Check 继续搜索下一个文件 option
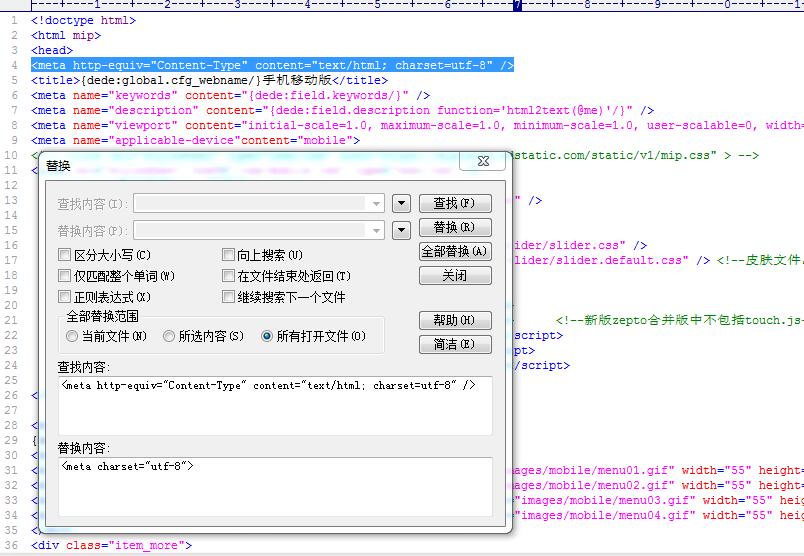Viewport: 804px width, 556px height. click(229, 297)
